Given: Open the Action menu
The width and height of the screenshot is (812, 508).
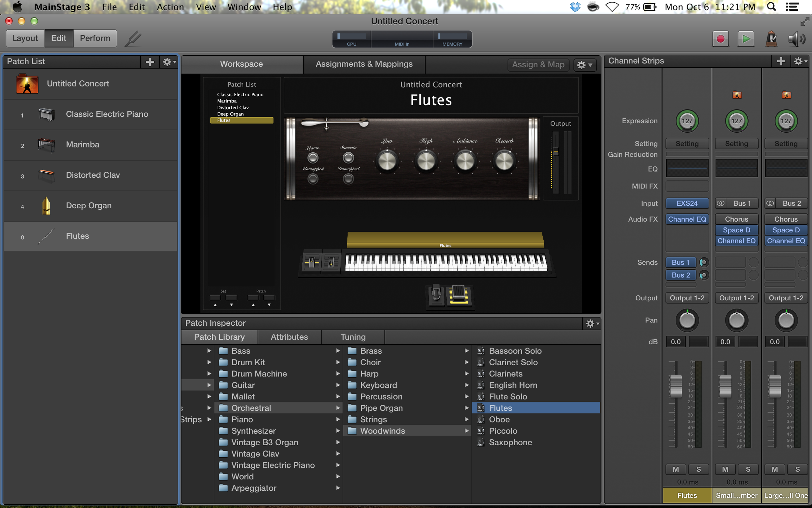Looking at the screenshot, I should coord(170,7).
